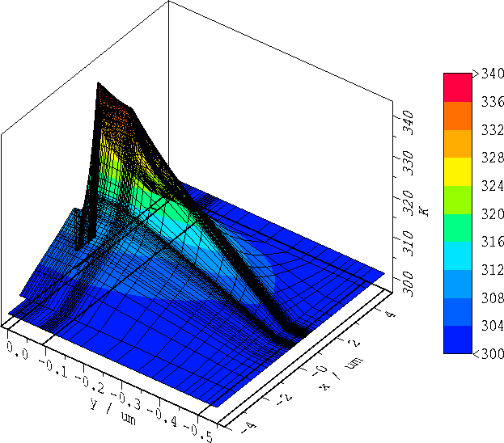Click the '316' colorbar label
This screenshot has height=443, width=504.
pyautogui.click(x=493, y=242)
